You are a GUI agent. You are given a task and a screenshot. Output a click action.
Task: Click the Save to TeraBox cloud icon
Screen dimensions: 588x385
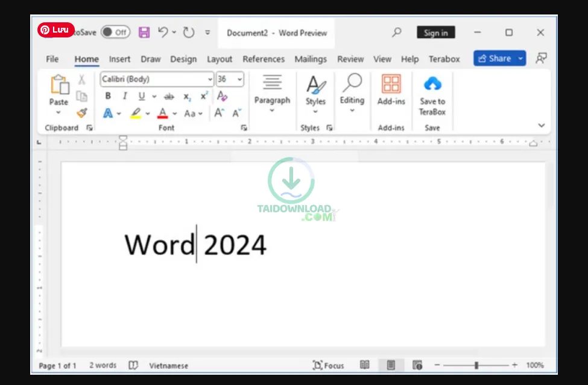[x=432, y=84]
